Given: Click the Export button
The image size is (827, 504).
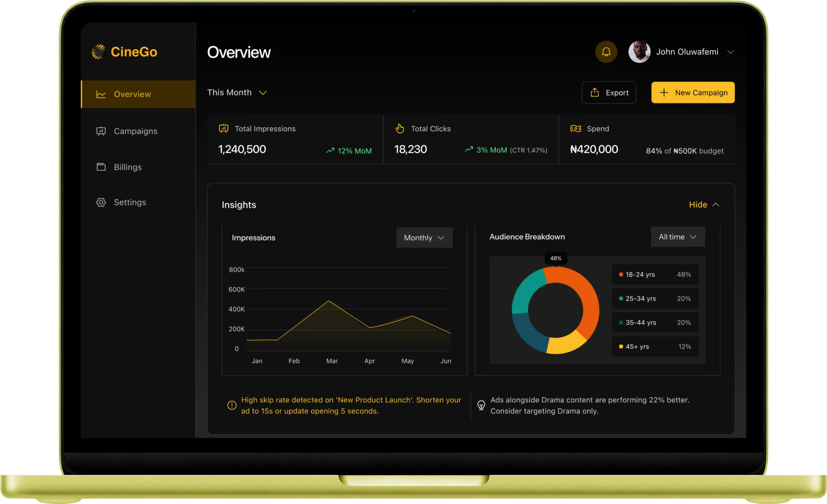Looking at the screenshot, I should pos(609,93).
